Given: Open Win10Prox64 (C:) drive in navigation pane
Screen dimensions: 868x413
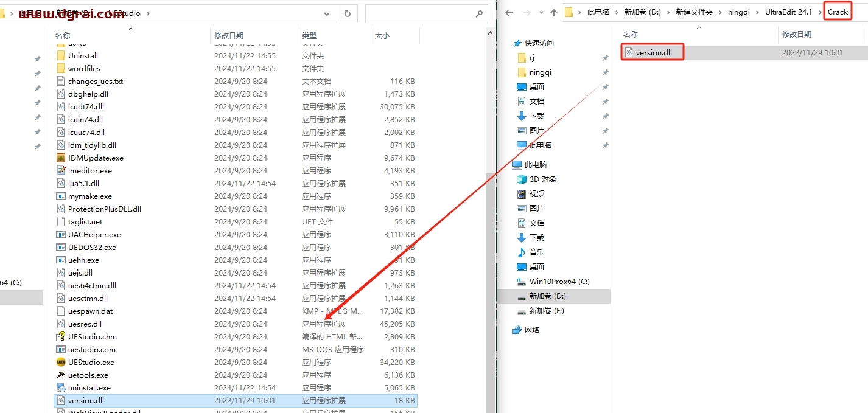Looking at the screenshot, I should [553, 281].
